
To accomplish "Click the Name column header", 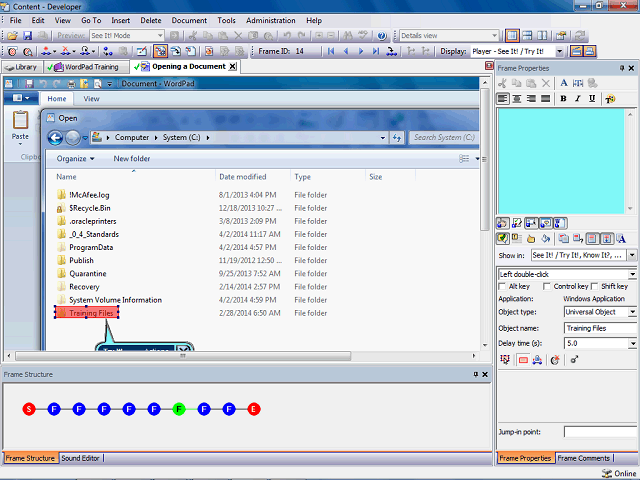I will pos(66,177).
